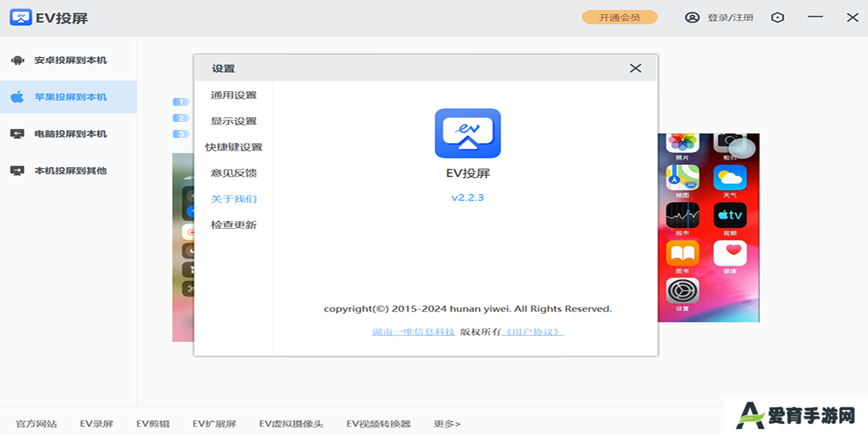The width and height of the screenshot is (868, 434).
Task: Open 快捷键设置 in settings list
Action: pyautogui.click(x=234, y=147)
